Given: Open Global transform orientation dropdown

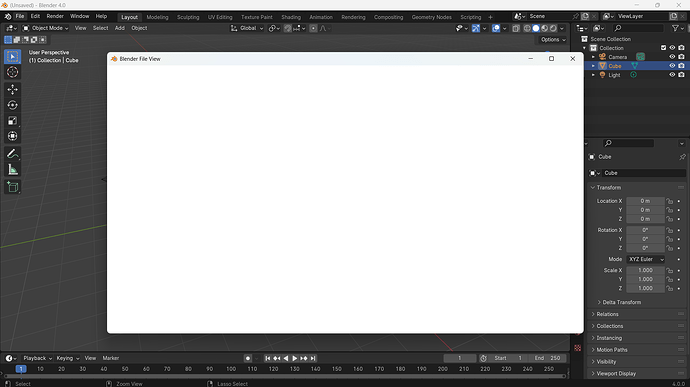Looking at the screenshot, I should coord(247,28).
